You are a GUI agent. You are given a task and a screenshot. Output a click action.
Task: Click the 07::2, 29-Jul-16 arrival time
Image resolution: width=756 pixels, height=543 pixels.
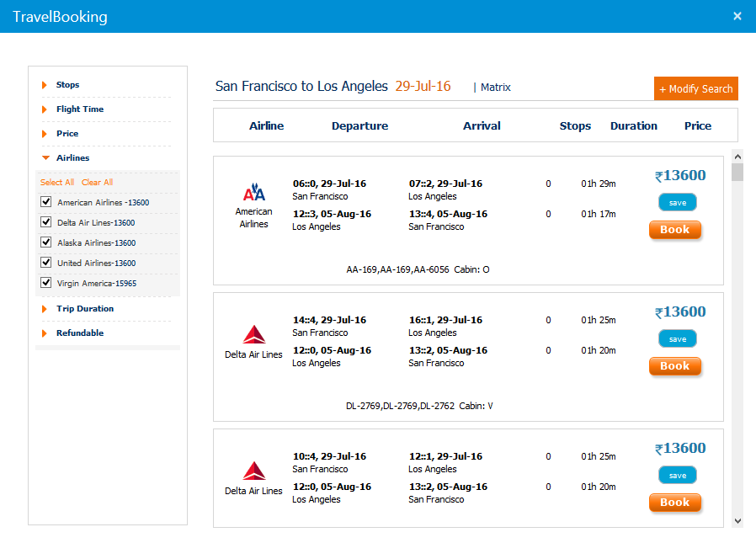[x=445, y=184]
